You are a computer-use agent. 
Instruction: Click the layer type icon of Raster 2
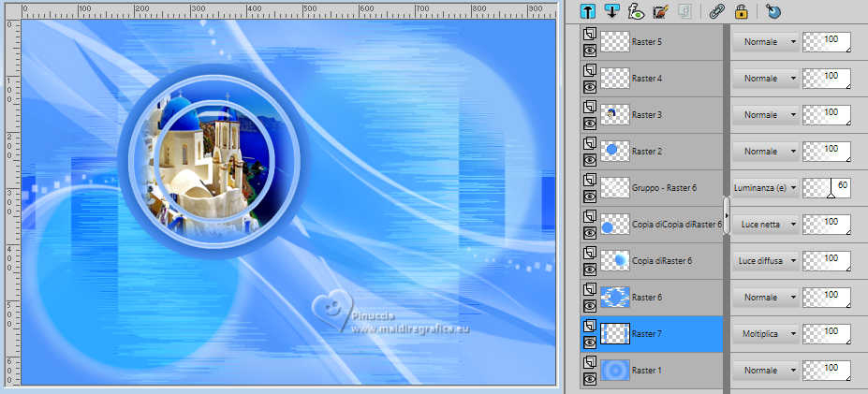coord(590,144)
